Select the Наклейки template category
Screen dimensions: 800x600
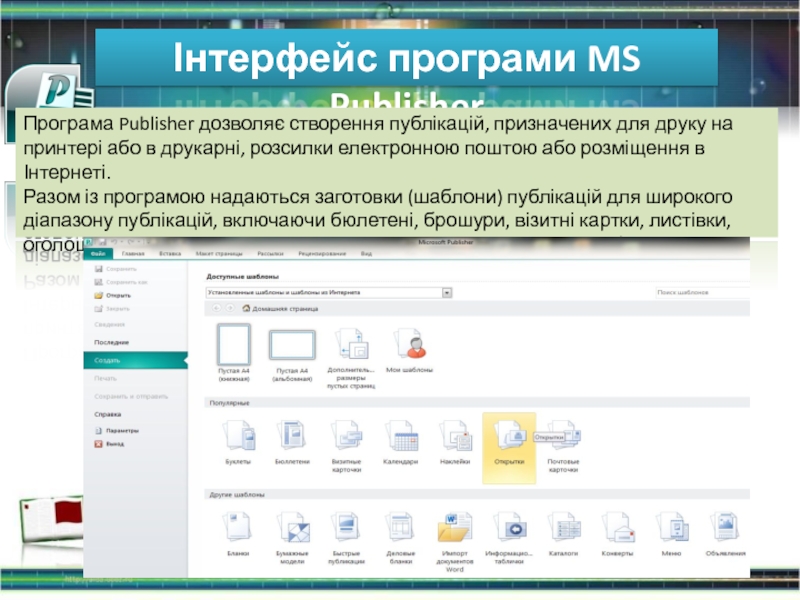pyautogui.click(x=455, y=442)
